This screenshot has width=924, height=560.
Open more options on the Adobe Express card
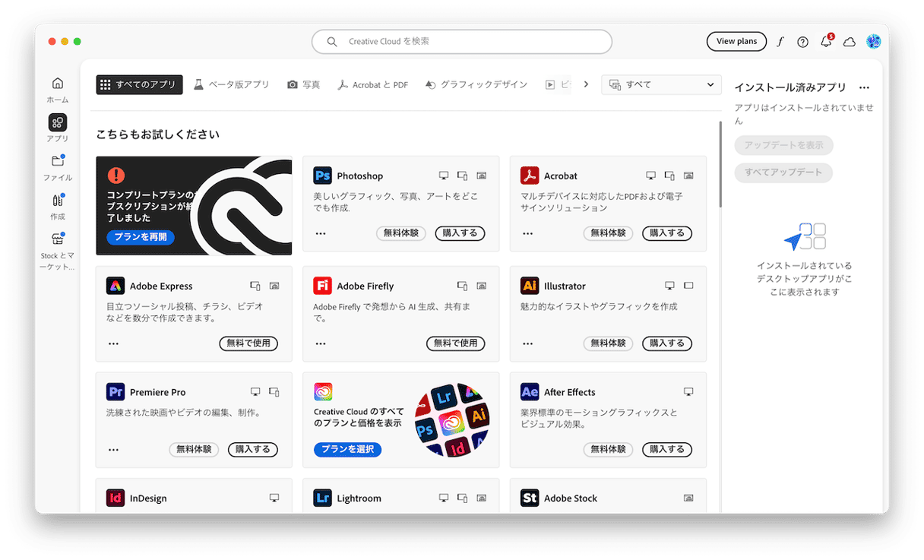[x=113, y=343]
